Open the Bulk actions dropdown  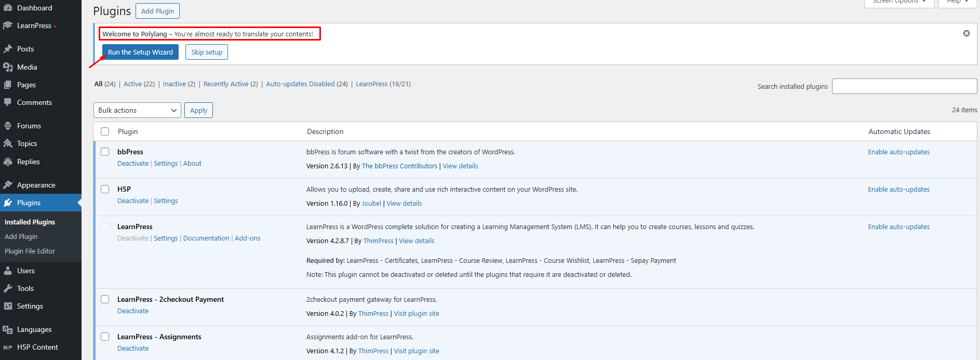(x=137, y=110)
